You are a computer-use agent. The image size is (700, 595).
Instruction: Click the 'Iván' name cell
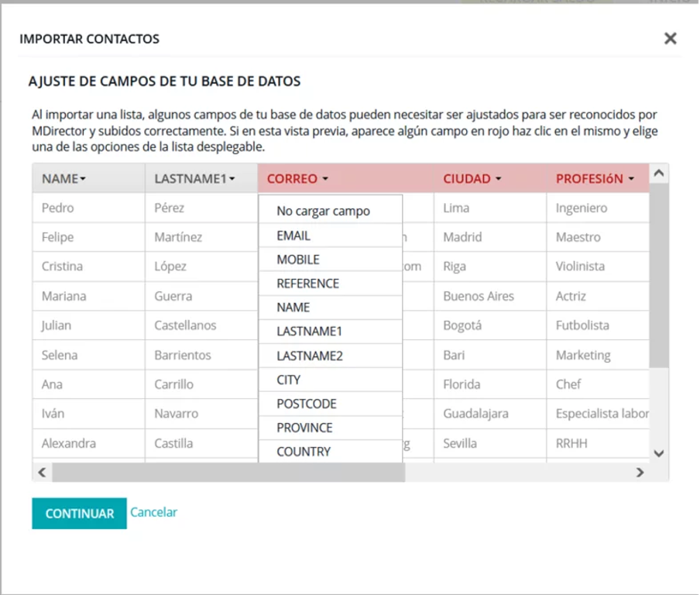88,414
